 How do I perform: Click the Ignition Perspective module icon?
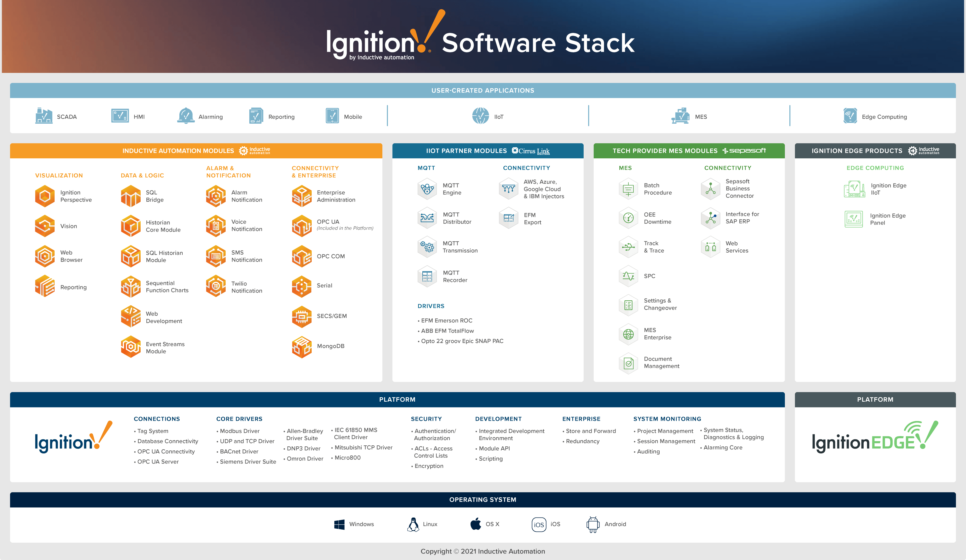pos(45,196)
